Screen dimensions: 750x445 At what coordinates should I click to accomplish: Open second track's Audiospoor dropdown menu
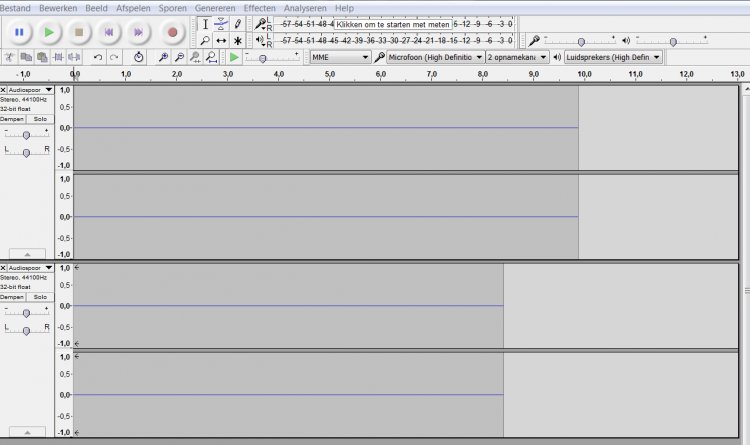click(x=30, y=268)
